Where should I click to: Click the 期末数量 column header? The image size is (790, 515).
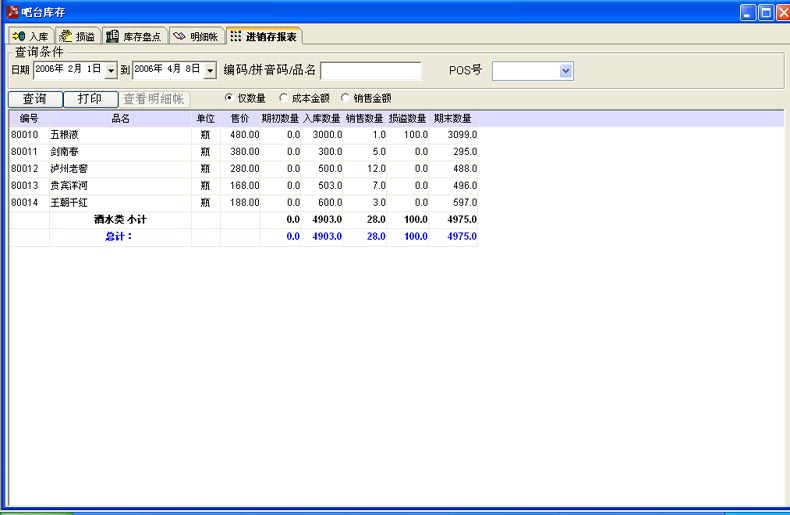point(453,118)
